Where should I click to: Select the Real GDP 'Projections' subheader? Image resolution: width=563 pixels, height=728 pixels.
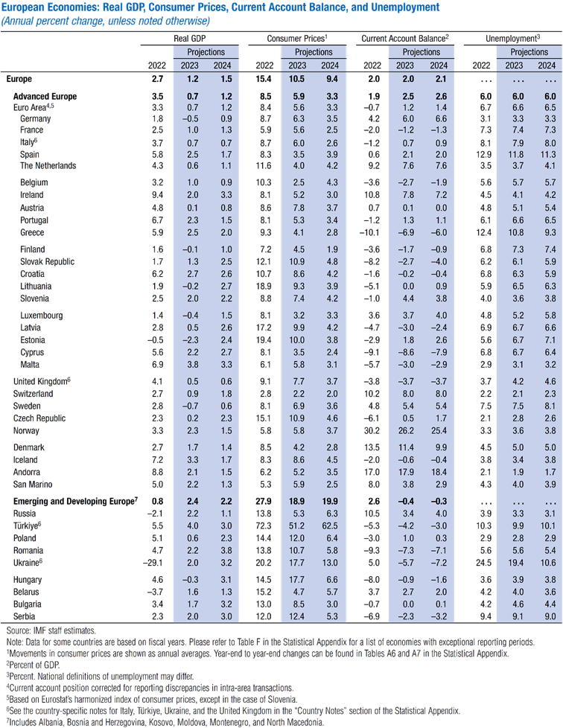click(206, 52)
